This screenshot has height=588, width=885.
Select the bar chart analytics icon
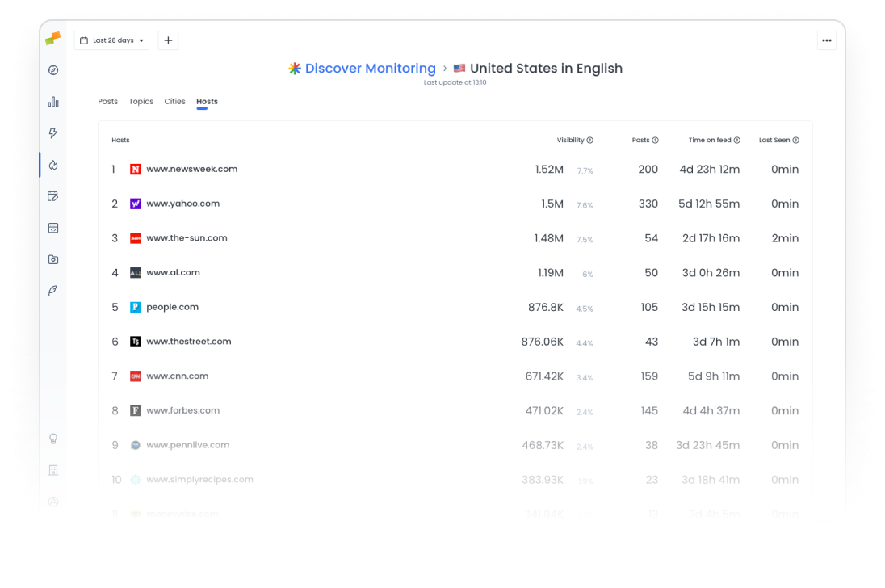[x=52, y=103]
